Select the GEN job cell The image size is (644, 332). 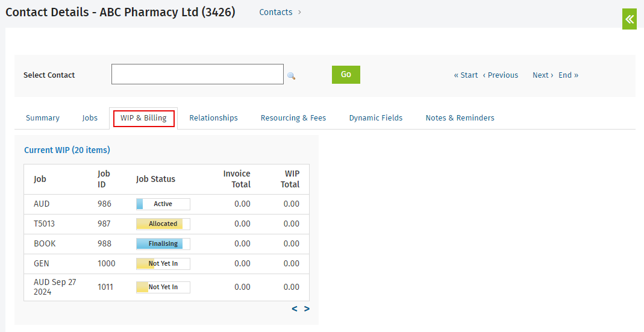(x=41, y=263)
